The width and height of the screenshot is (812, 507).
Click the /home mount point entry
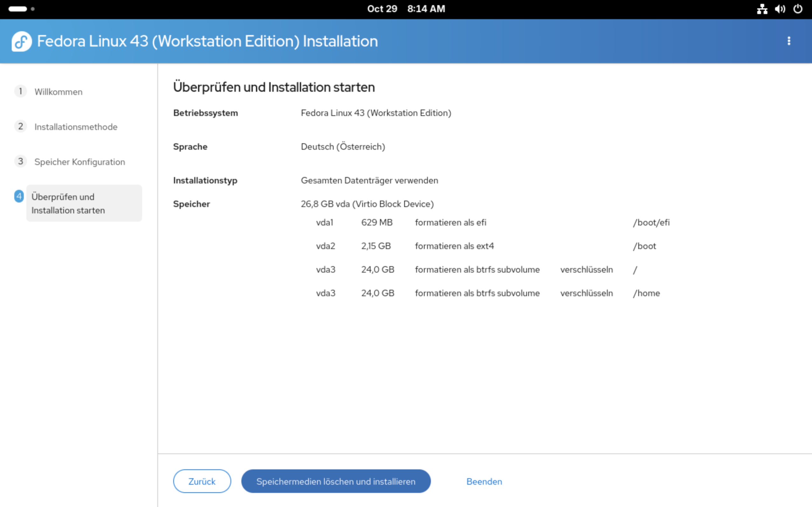[x=646, y=293]
